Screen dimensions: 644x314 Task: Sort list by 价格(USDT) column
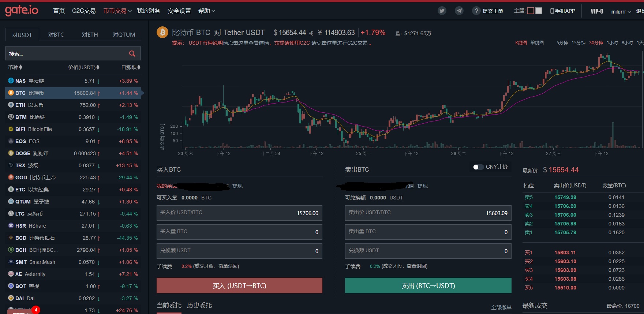pos(84,67)
